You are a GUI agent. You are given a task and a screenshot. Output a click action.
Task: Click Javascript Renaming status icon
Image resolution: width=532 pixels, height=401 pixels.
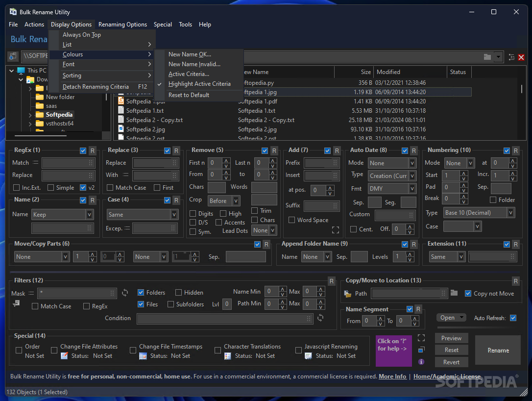click(x=308, y=356)
